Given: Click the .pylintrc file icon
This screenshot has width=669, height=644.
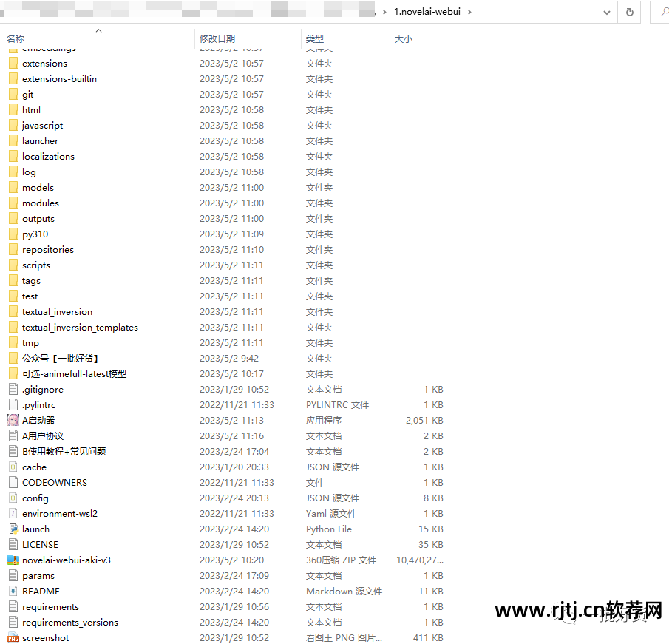Looking at the screenshot, I should [x=13, y=404].
